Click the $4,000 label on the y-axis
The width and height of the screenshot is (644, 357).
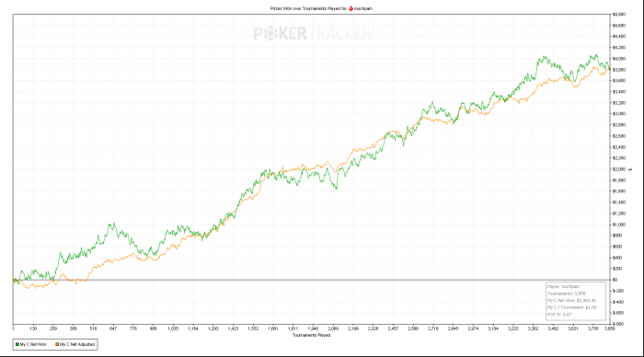tap(619, 59)
